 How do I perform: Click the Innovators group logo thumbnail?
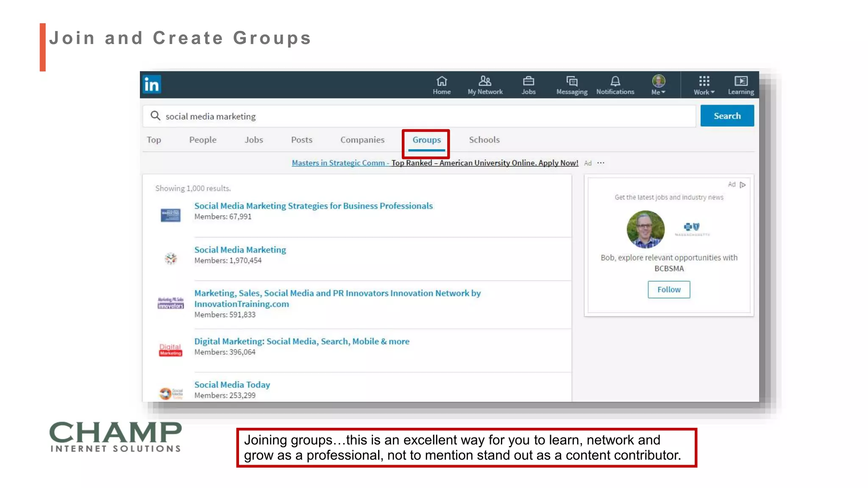[x=171, y=303]
